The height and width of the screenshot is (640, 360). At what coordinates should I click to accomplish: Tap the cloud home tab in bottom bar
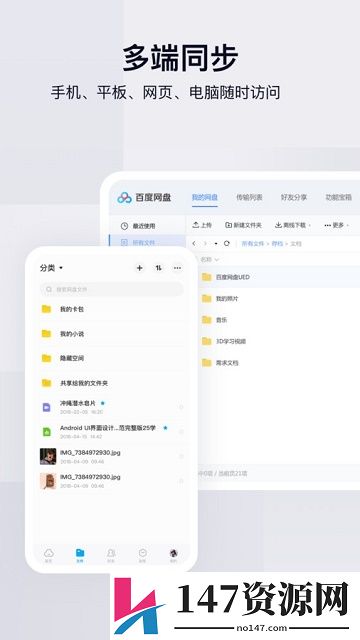49,555
